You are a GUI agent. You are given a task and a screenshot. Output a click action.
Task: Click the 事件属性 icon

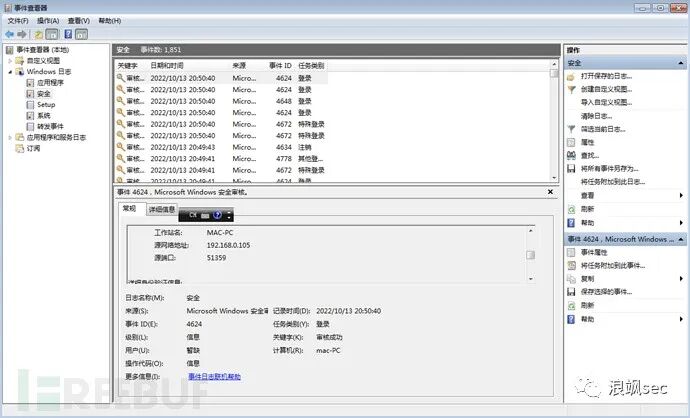(571, 253)
